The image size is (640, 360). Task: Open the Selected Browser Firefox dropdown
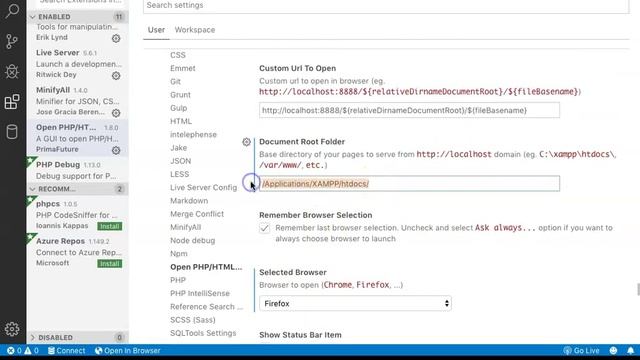(x=355, y=303)
